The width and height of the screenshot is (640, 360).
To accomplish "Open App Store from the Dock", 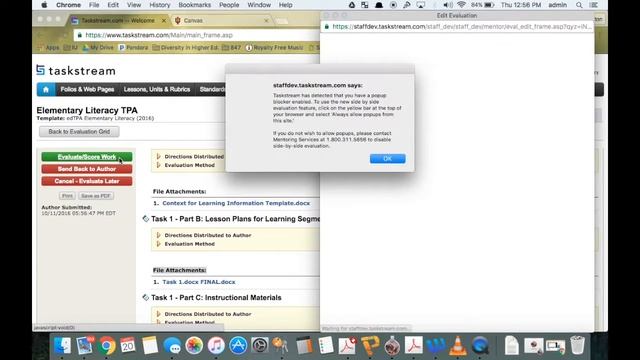I will coord(238,346).
